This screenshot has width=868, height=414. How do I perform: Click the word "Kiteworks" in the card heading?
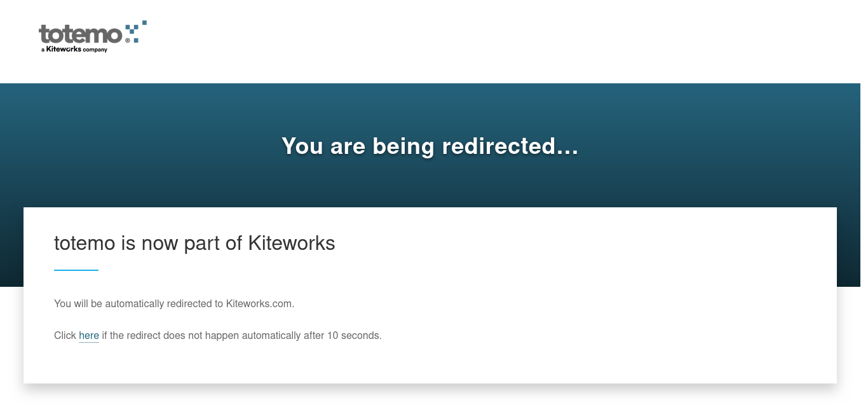pos(292,243)
